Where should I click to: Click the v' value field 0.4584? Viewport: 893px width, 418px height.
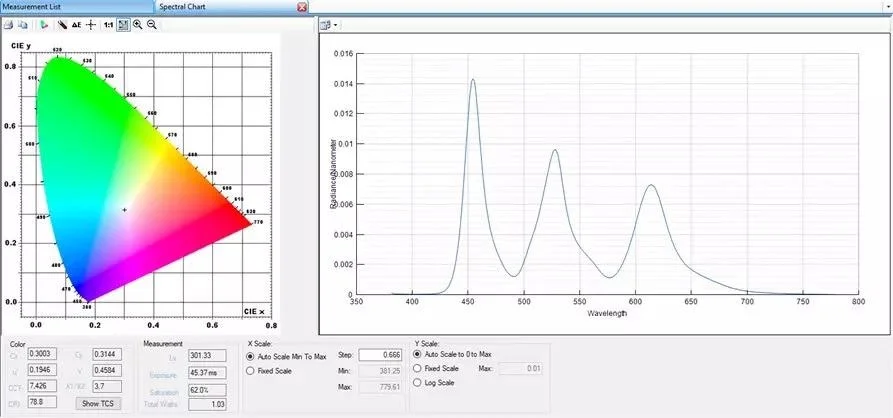[106, 370]
